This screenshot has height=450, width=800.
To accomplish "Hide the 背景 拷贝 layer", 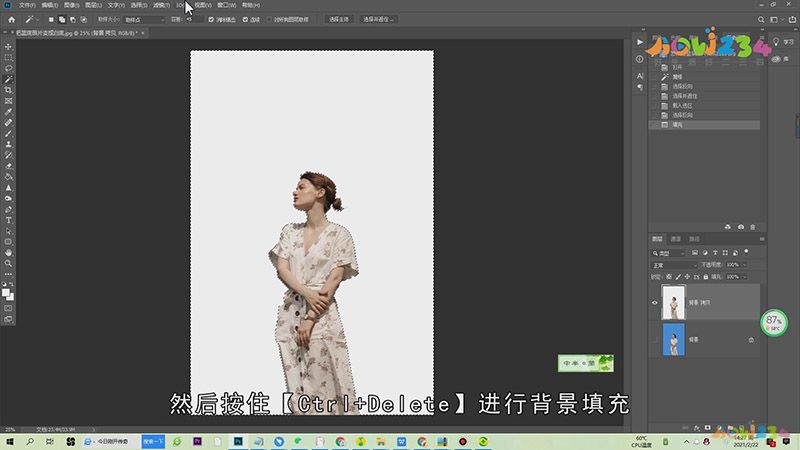I will (x=655, y=303).
